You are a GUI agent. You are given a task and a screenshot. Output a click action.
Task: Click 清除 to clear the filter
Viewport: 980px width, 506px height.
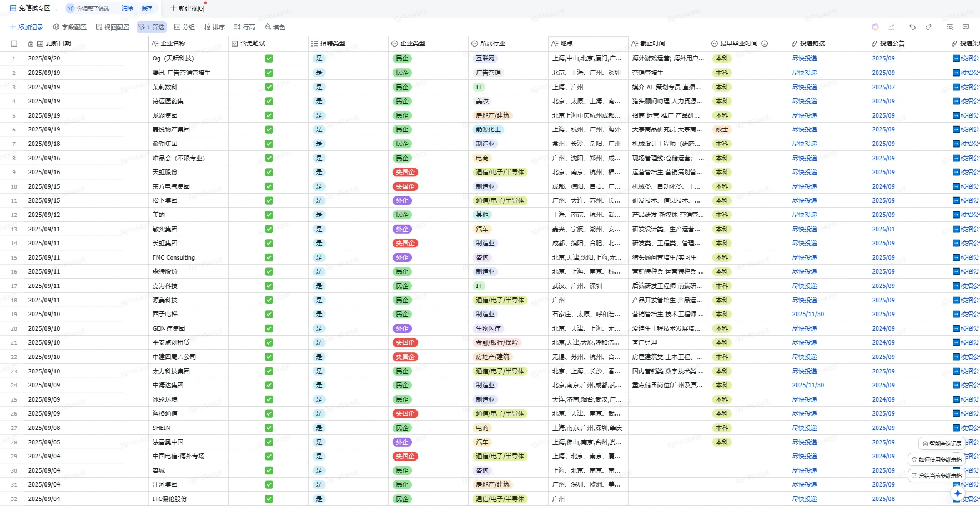tap(127, 8)
